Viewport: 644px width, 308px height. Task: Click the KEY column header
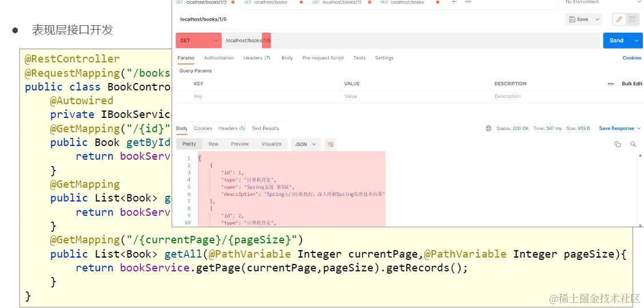[x=198, y=84]
